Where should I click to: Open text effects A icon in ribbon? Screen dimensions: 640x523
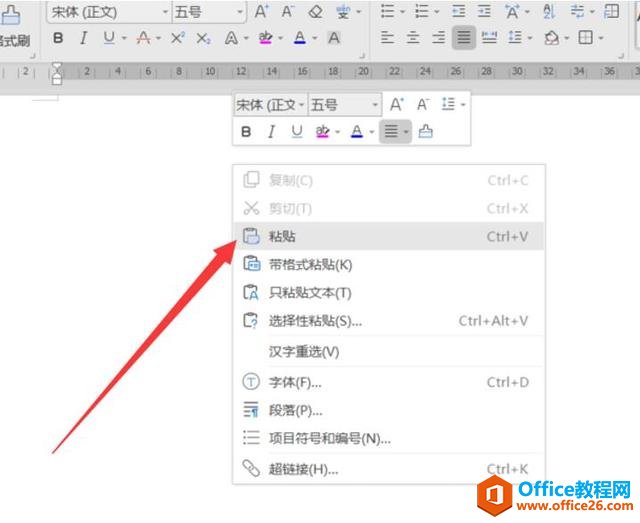point(231,38)
